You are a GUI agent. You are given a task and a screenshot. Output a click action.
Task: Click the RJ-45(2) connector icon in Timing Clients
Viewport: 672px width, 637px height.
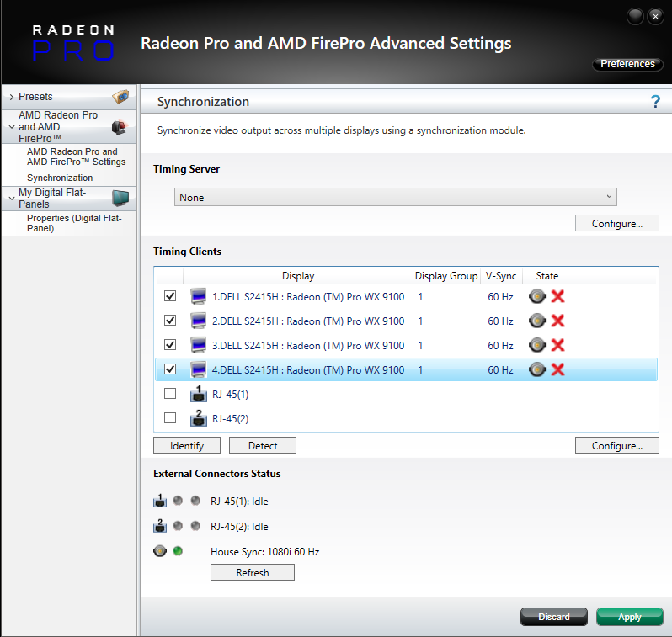coord(199,418)
